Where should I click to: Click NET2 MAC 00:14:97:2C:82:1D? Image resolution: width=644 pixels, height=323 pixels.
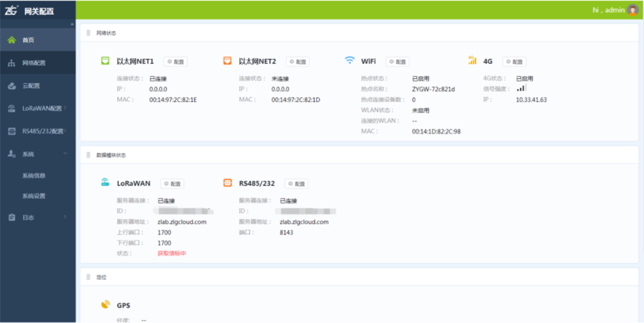tap(296, 99)
